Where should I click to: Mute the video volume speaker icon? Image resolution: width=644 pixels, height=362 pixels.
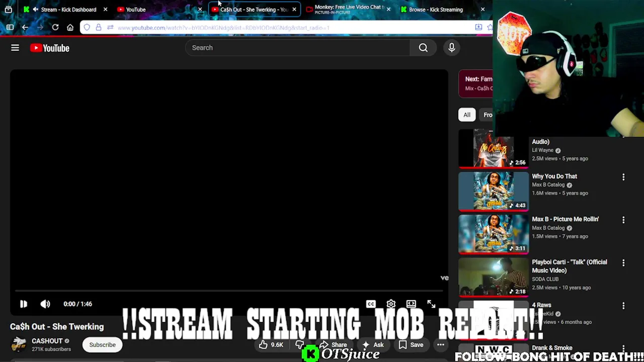(x=45, y=304)
